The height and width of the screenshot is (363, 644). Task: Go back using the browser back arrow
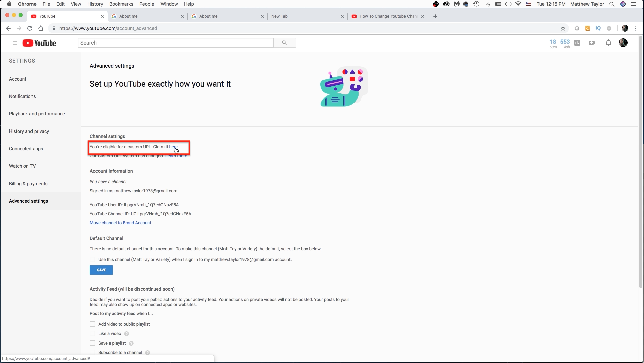(x=8, y=28)
